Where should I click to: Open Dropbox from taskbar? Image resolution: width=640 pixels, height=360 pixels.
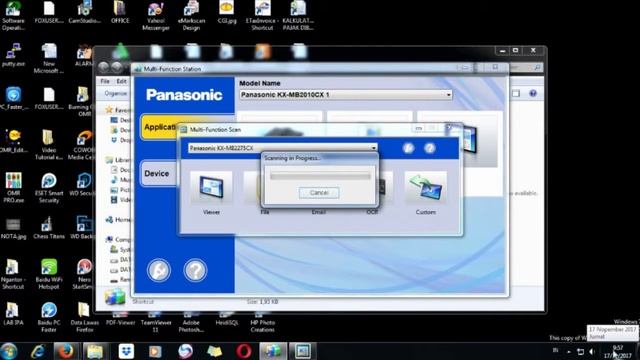click(126, 351)
